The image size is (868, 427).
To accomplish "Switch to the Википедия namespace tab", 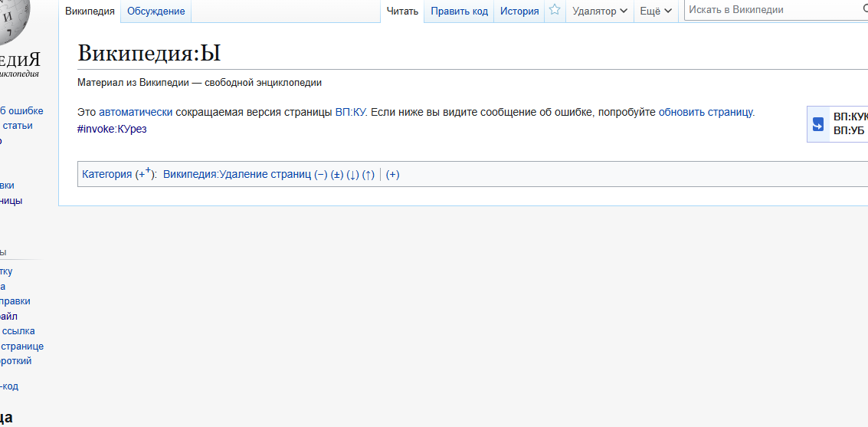I will (x=90, y=11).
